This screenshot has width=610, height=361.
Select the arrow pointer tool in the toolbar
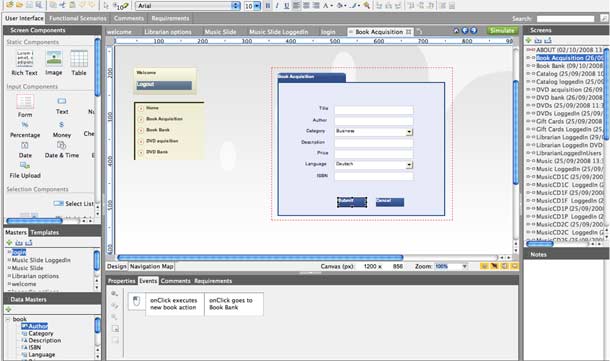click(106, 5)
